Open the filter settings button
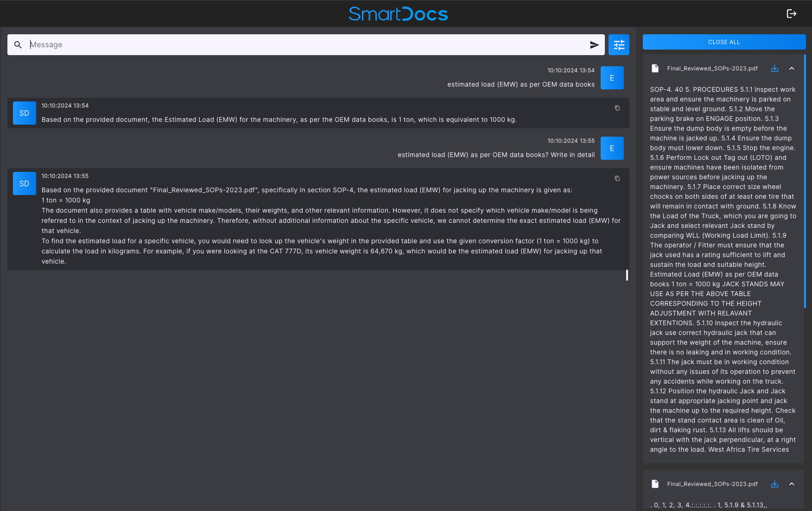Image resolution: width=812 pixels, height=511 pixels. click(x=619, y=45)
